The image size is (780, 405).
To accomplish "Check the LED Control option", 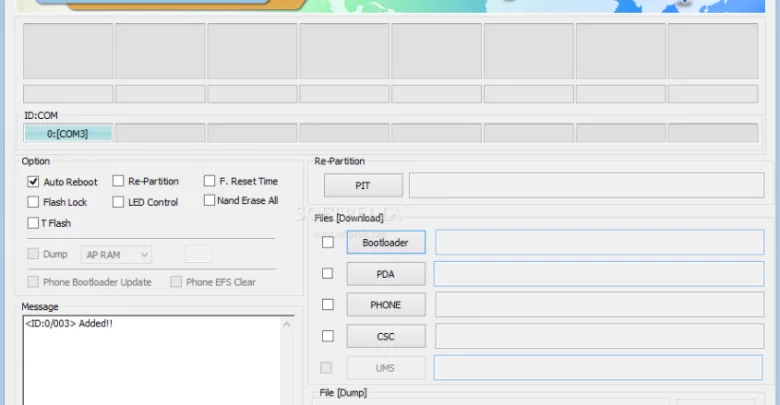I will pyautogui.click(x=119, y=202).
